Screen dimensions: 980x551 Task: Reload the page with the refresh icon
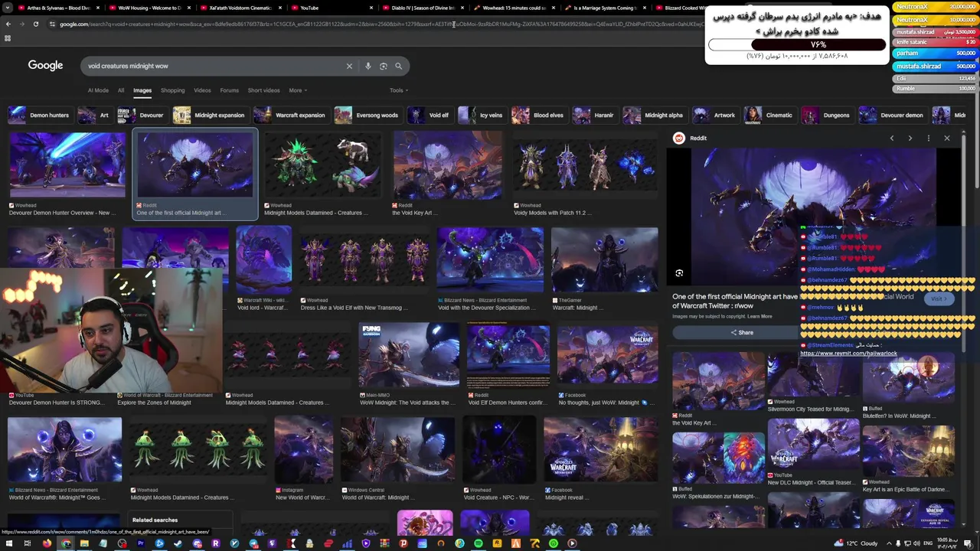point(35,24)
